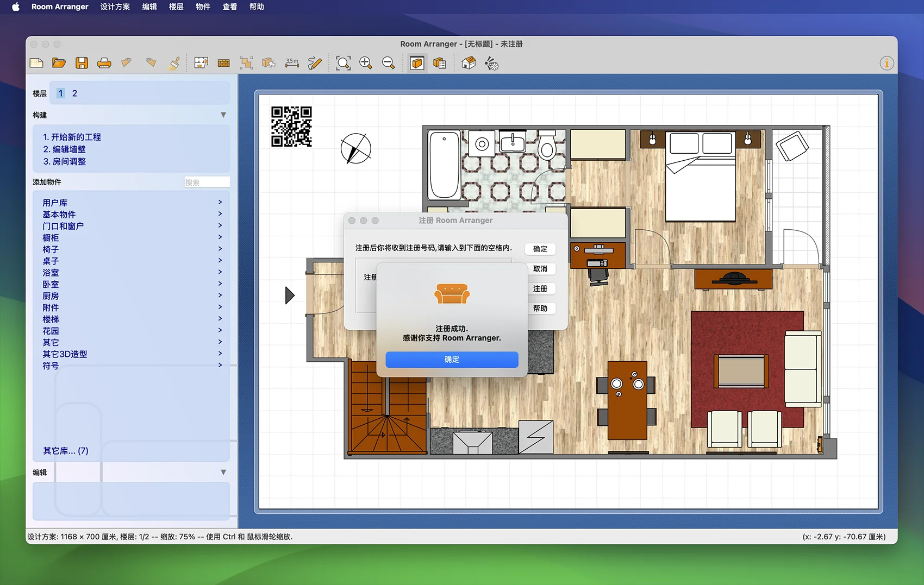This screenshot has height=585, width=924.
Task: Open the Room Arranger app menu
Action: point(60,7)
